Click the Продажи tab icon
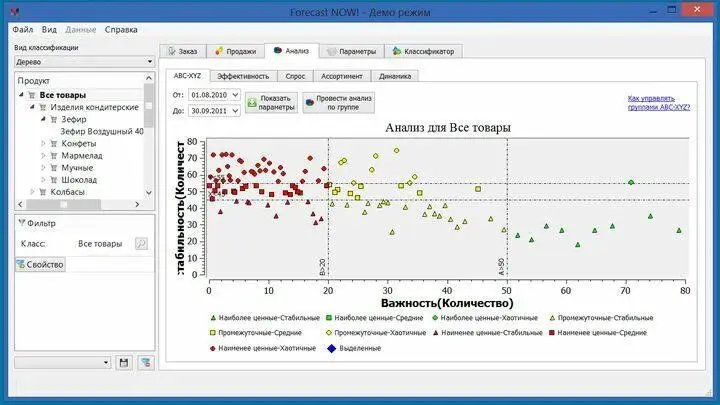Viewport: 720px width, 405px height. (219, 51)
